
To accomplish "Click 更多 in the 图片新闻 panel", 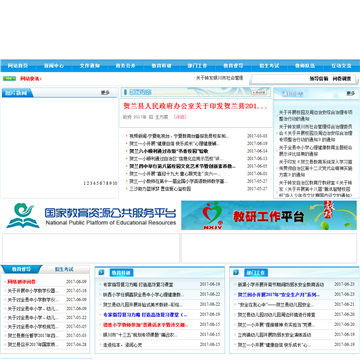I will click(x=105, y=93).
